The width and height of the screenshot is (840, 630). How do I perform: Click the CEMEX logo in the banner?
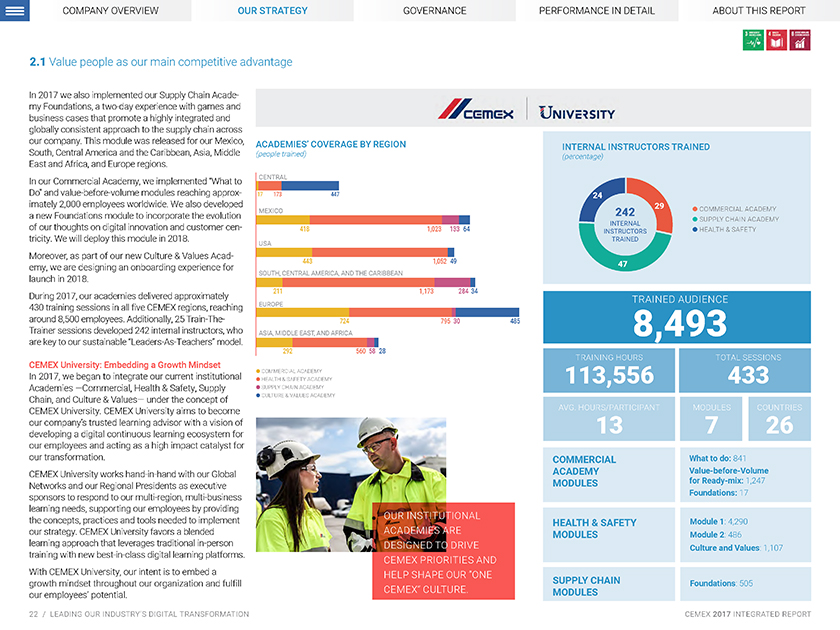tap(476, 109)
